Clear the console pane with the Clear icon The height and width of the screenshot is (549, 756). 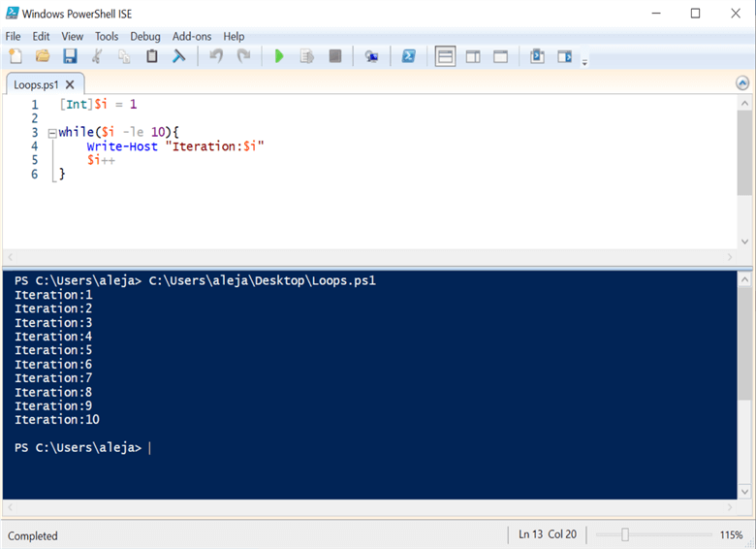point(179,56)
